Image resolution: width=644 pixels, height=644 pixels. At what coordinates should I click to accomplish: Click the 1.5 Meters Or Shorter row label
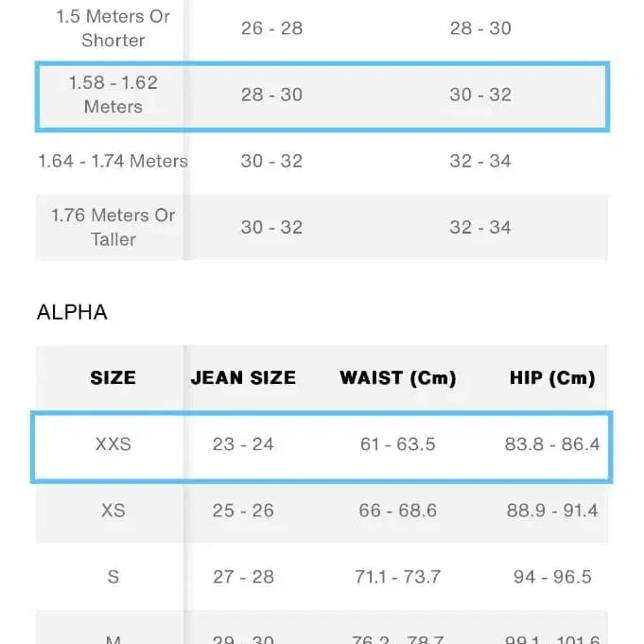coord(113,28)
